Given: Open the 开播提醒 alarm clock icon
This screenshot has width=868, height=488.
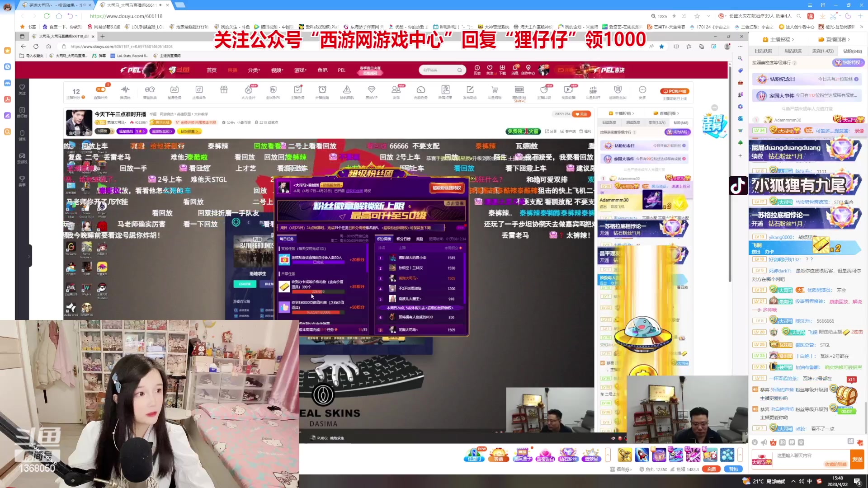Looking at the screenshot, I should tap(322, 92).
